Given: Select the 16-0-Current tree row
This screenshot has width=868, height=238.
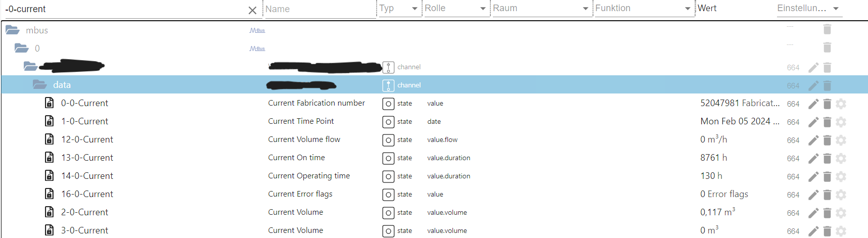Looking at the screenshot, I should tap(434, 194).
